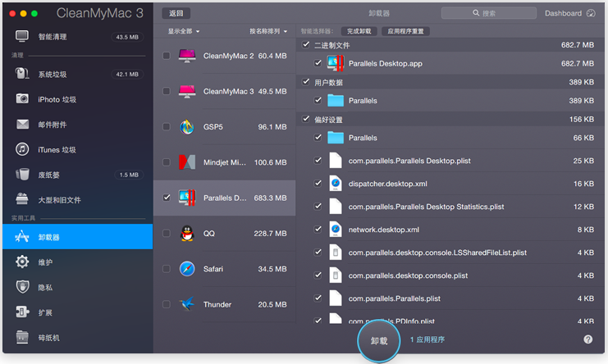The width and height of the screenshot is (608, 364).
Task: Open the 显示全部 filter dropdown
Action: (x=184, y=31)
